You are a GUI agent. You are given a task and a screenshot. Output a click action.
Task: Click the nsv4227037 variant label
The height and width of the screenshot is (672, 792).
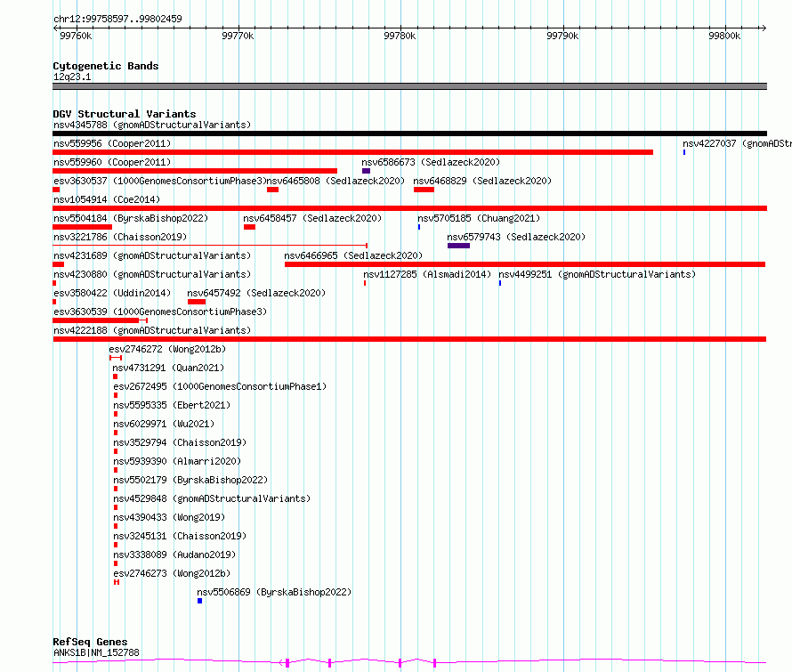(x=737, y=143)
